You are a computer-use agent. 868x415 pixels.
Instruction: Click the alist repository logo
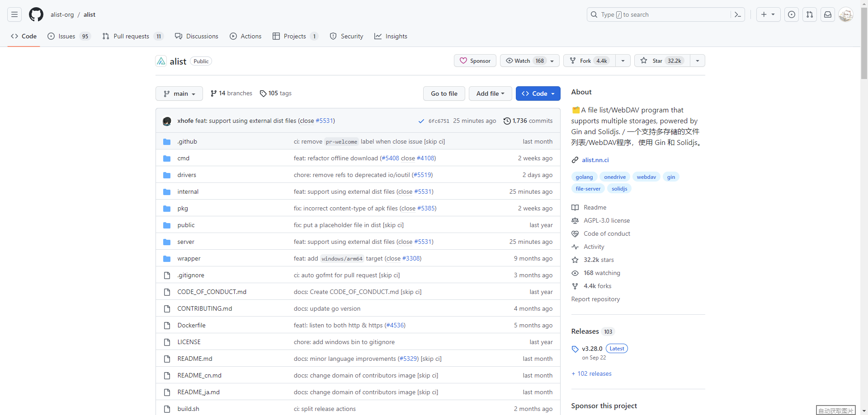[161, 61]
